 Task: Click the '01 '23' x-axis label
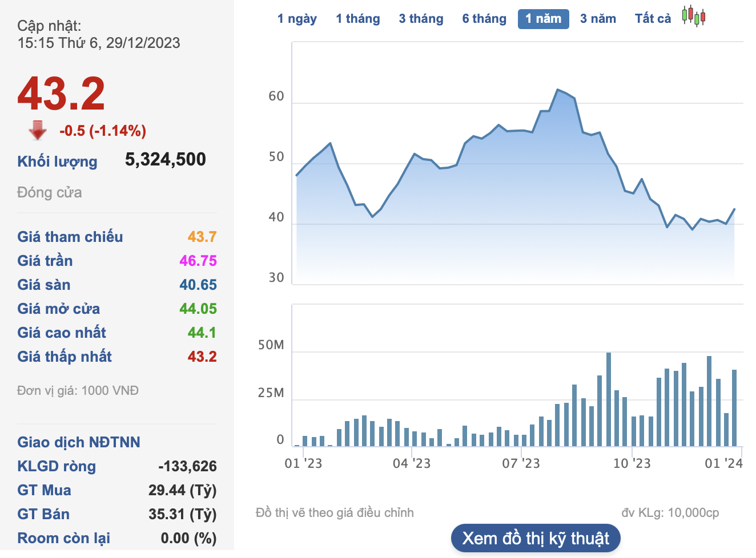pos(303,463)
